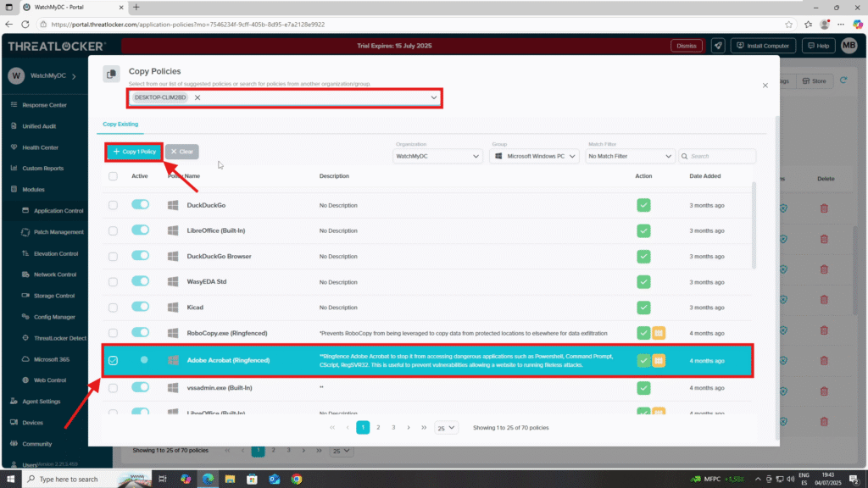
Task: Expand the DESKTOP-CLIM2BD target selector dropdown
Action: click(433, 97)
